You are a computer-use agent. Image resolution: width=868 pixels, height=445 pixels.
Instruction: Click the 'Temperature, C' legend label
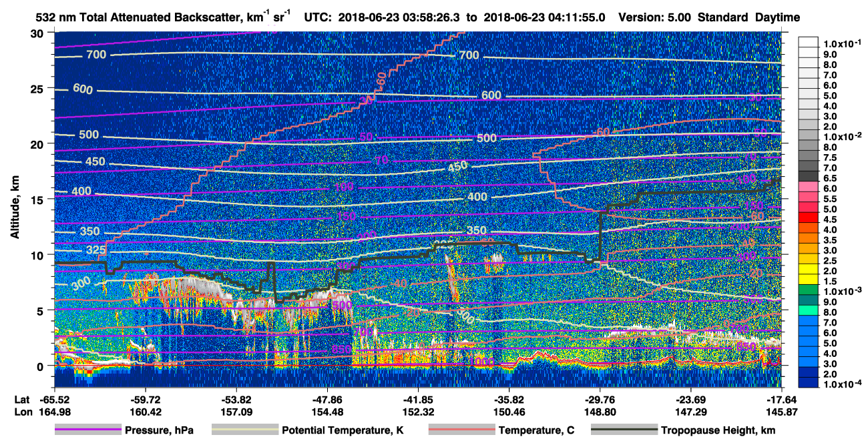536,430
